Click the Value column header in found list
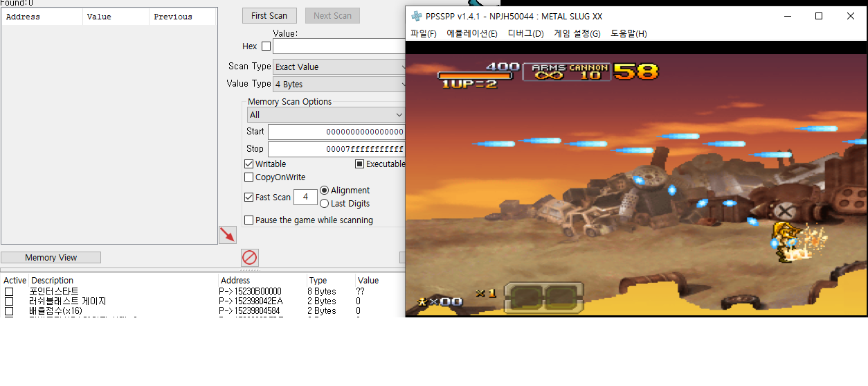 point(116,17)
